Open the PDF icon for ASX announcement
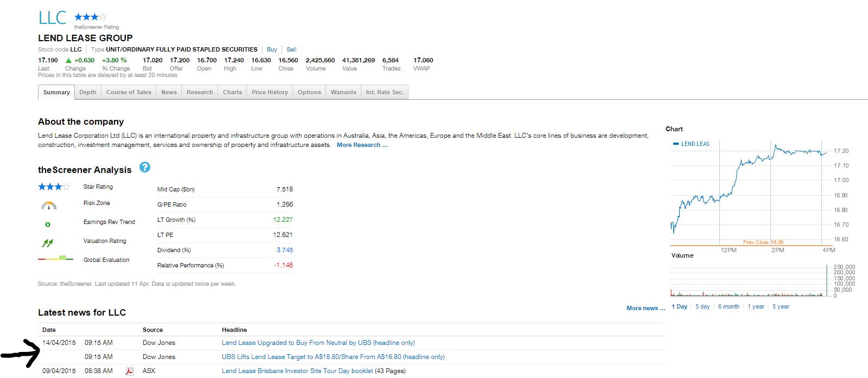The width and height of the screenshot is (868, 378). [130, 371]
